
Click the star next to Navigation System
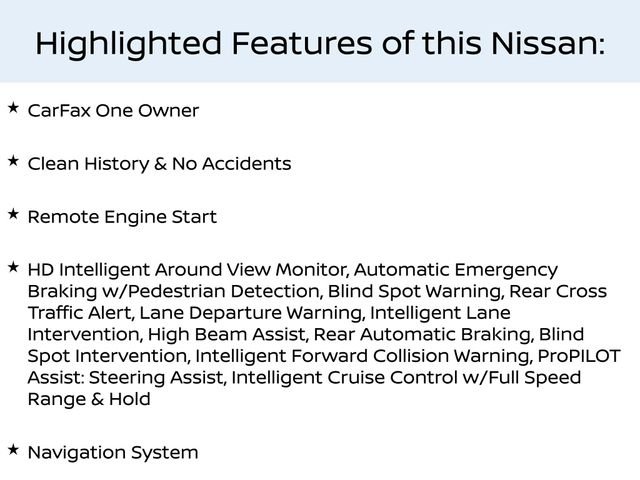13,450
